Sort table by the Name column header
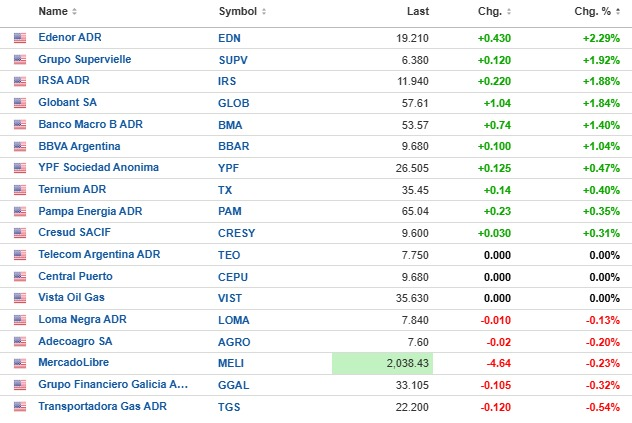Viewport: 632px width, 423px height. tap(57, 11)
